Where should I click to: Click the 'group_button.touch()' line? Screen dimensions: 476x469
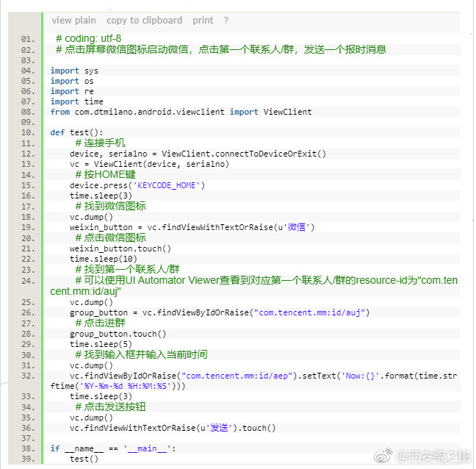click(x=118, y=334)
